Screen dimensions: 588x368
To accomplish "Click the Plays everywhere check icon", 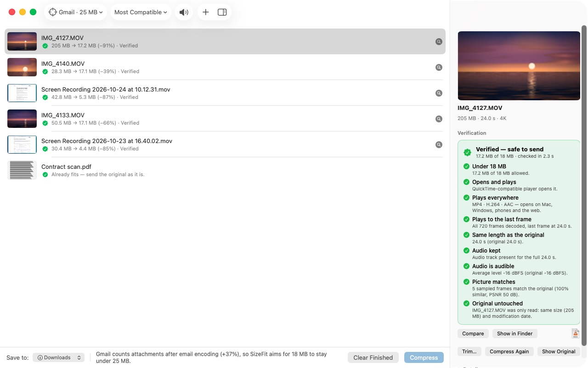I will click(x=467, y=198).
